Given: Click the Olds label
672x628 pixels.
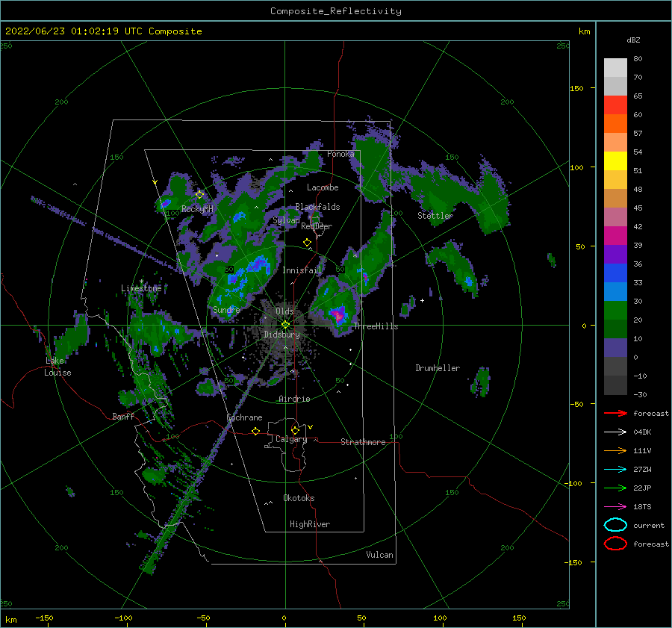Looking at the screenshot, I should (284, 311).
